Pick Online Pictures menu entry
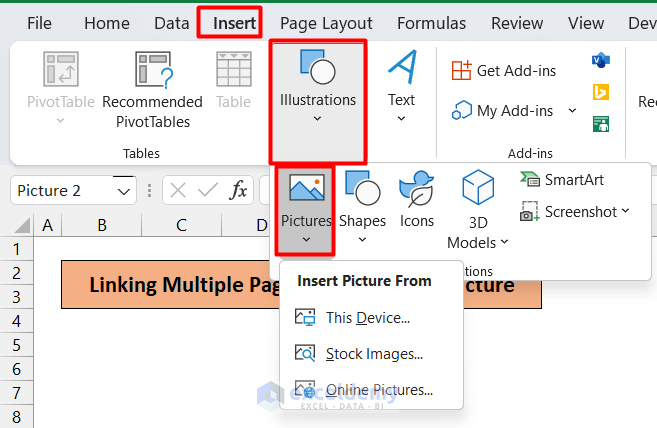 click(x=379, y=389)
